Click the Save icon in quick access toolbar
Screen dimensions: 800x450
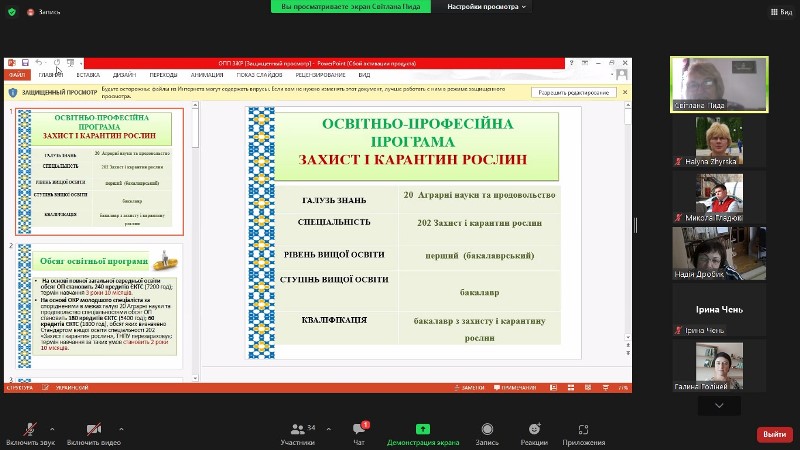(25, 63)
